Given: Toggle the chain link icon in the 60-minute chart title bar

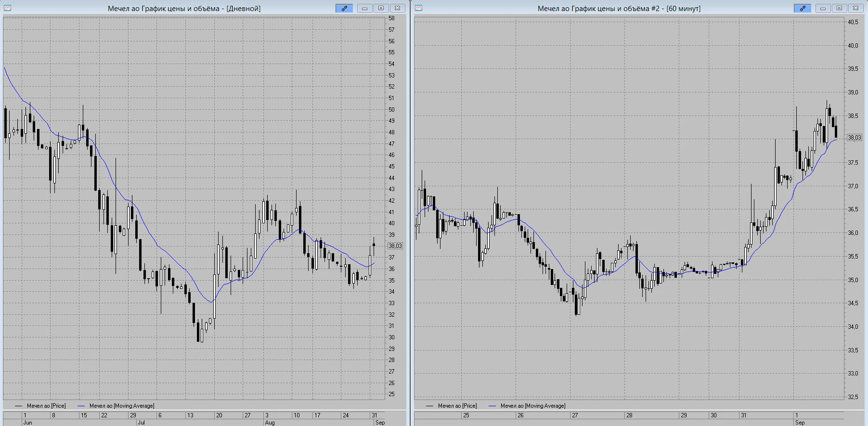Looking at the screenshot, I should pyautogui.click(x=803, y=8).
